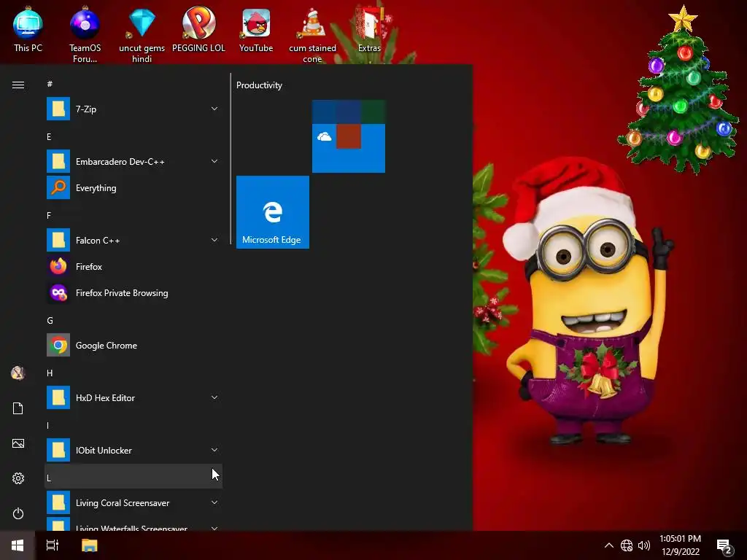
Task: Click the Power button in Start sidebar
Action: pyautogui.click(x=18, y=513)
